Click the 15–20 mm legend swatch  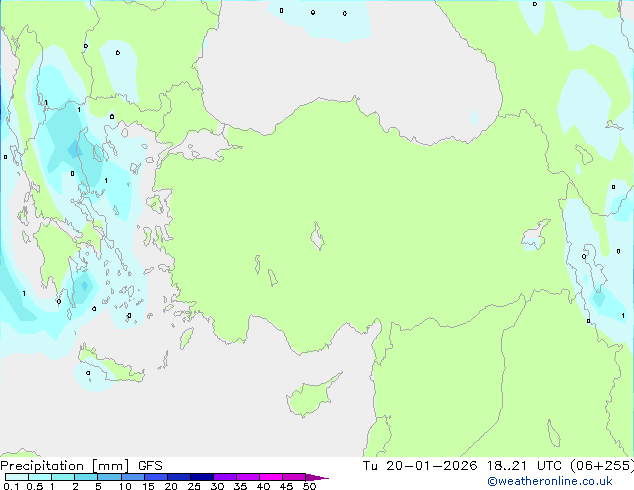pyautogui.click(x=155, y=477)
